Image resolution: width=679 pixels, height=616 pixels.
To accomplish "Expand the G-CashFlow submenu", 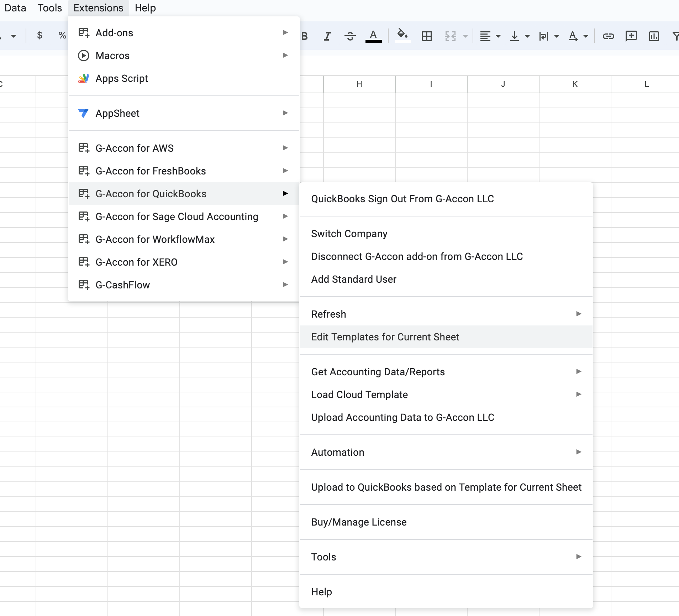I will tap(184, 285).
